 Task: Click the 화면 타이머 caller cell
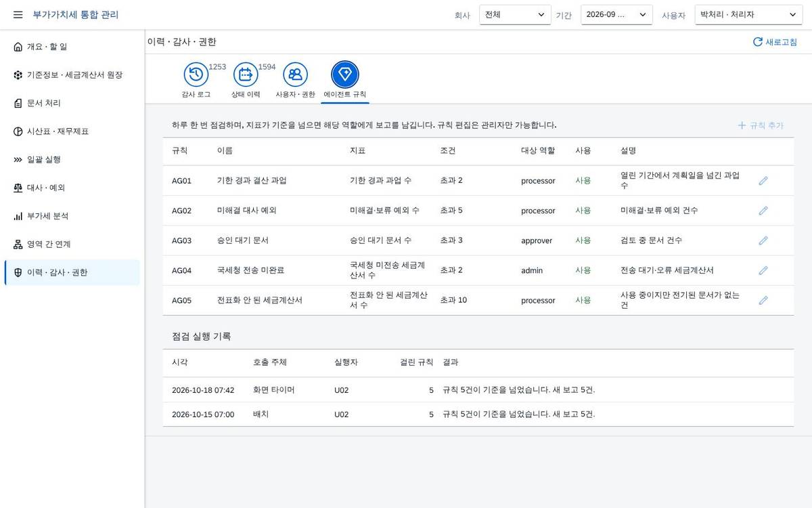click(x=274, y=390)
